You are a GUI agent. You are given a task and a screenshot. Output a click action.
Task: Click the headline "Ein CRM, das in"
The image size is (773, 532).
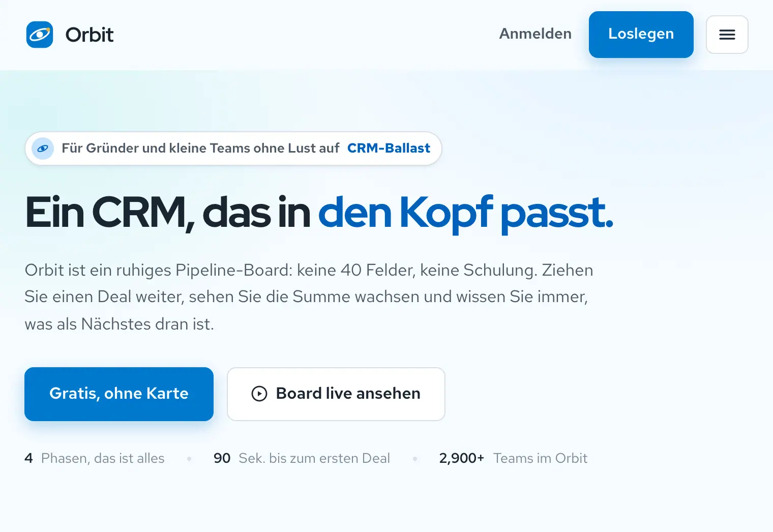click(168, 213)
